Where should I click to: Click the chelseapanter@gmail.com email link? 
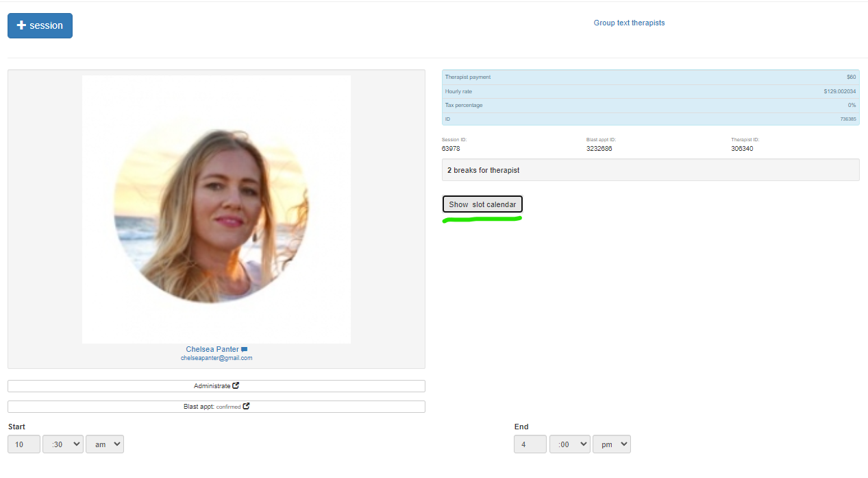216,358
